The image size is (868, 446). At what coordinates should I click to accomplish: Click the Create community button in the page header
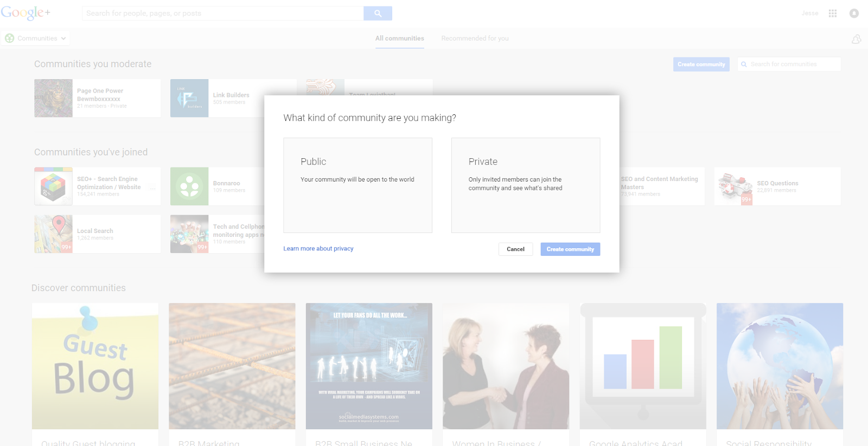pyautogui.click(x=701, y=64)
